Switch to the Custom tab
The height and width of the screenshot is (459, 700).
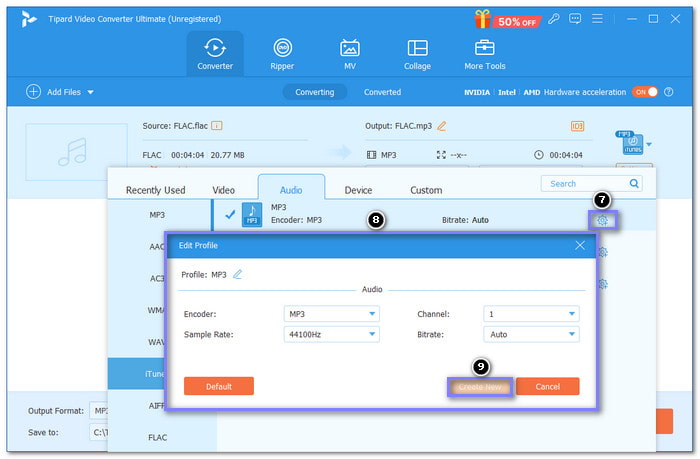pyautogui.click(x=426, y=190)
